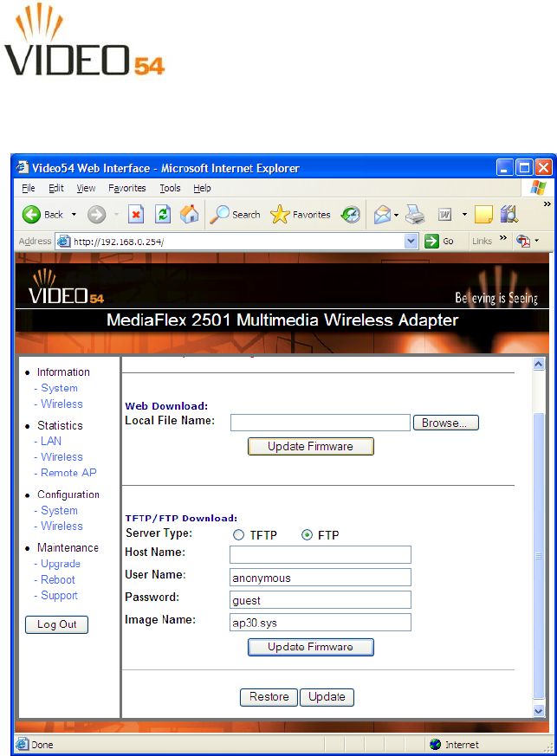Open the Research book icon
The image size is (557, 756).
(x=508, y=215)
